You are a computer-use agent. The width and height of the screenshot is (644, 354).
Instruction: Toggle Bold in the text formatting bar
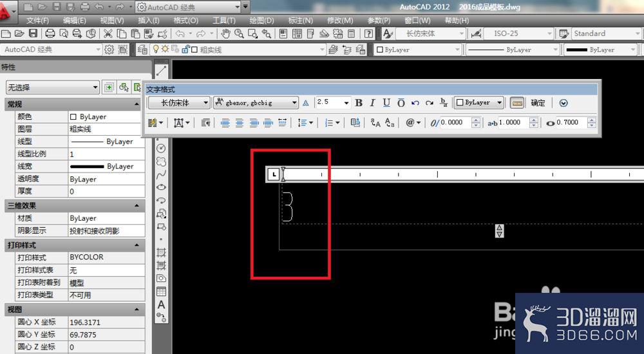[x=359, y=103]
